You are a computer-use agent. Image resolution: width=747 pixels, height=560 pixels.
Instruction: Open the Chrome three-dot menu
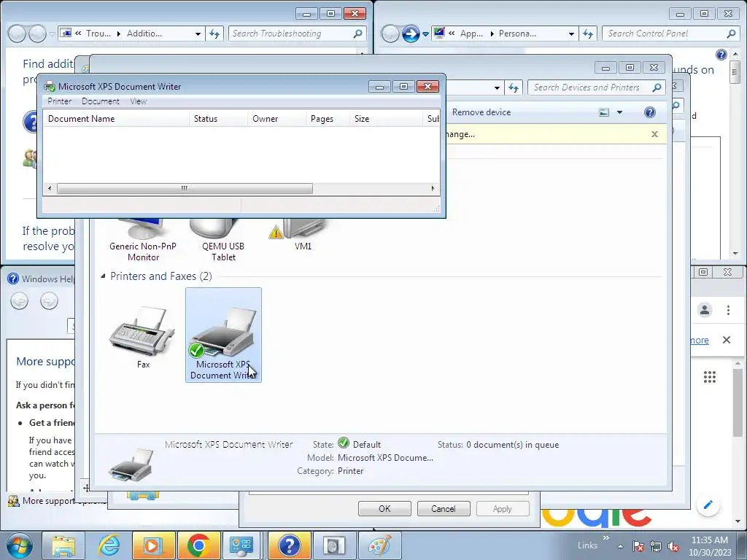click(728, 310)
